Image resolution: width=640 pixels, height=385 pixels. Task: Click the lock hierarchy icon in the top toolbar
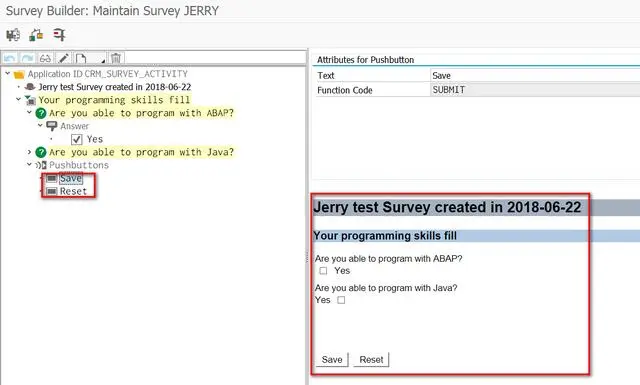(x=36, y=35)
